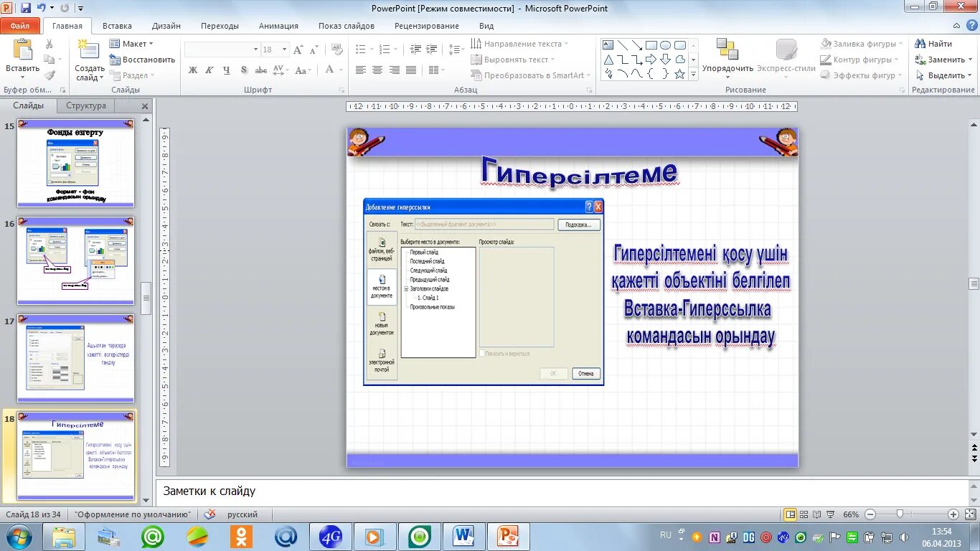Toggle underline Ч formatting
The width and height of the screenshot is (980, 551).
[x=227, y=70]
